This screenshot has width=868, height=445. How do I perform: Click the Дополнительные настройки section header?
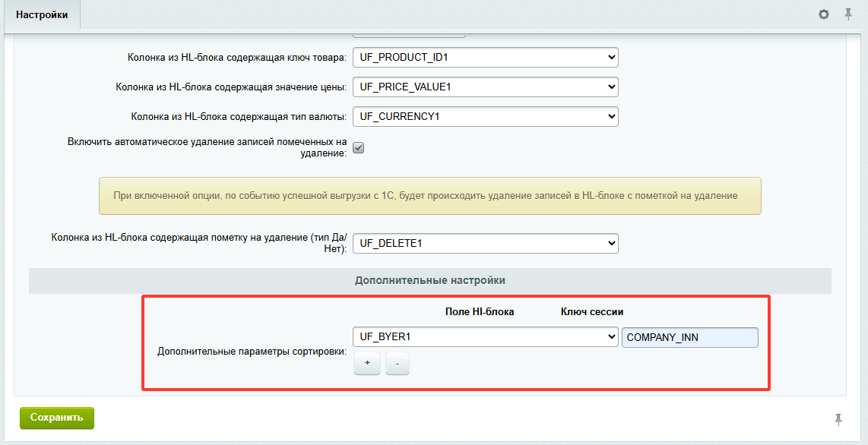tap(430, 280)
